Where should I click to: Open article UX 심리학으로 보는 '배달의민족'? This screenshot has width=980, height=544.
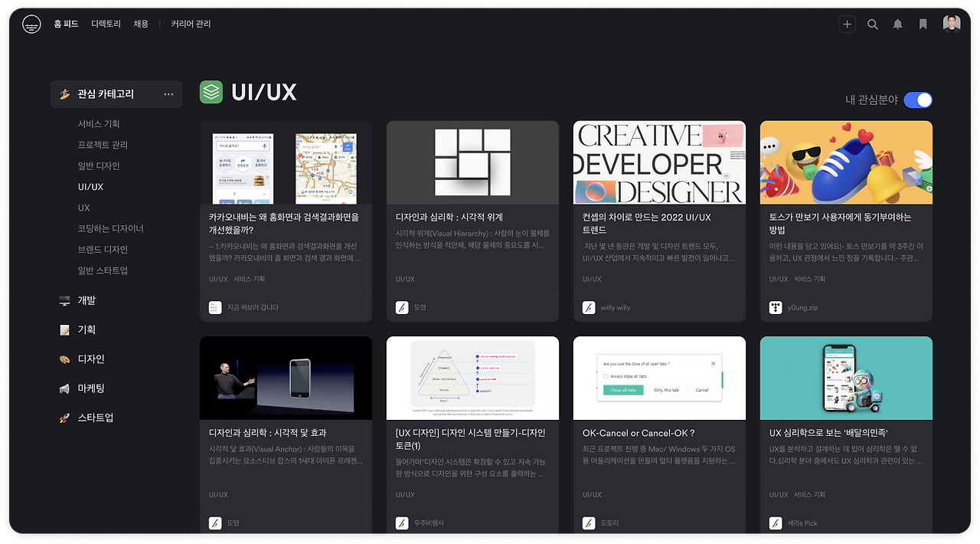tap(828, 434)
